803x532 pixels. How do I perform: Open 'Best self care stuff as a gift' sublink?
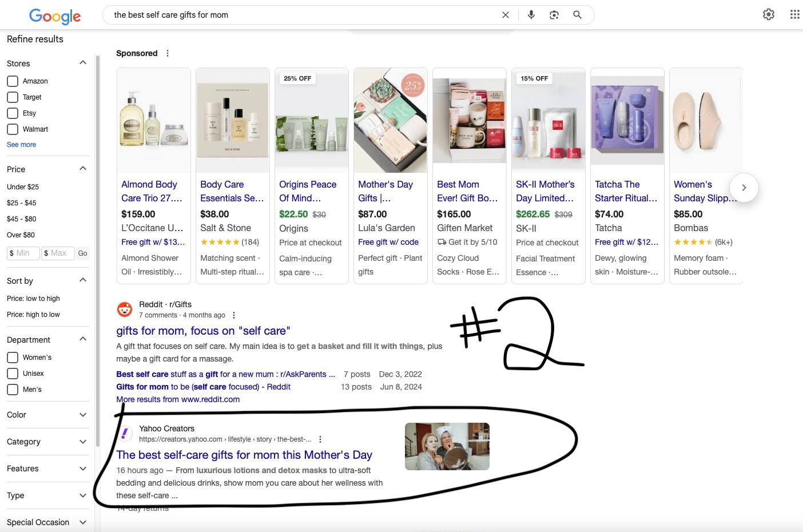point(226,374)
